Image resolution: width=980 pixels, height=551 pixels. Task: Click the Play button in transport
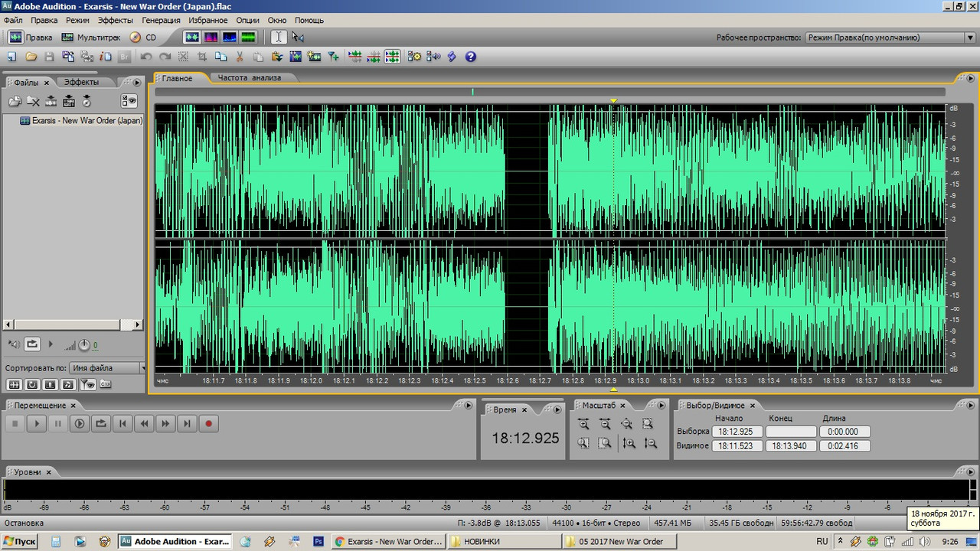pos(37,423)
